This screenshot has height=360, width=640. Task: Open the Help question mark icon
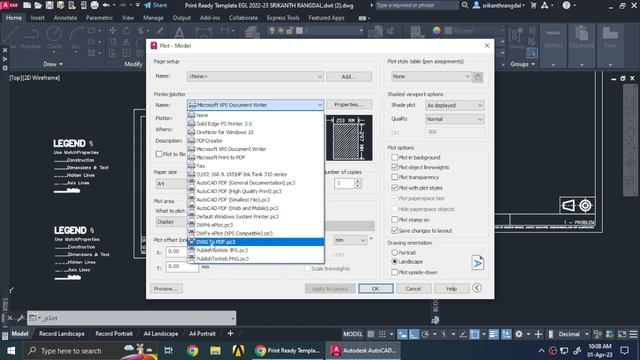(566, 5)
